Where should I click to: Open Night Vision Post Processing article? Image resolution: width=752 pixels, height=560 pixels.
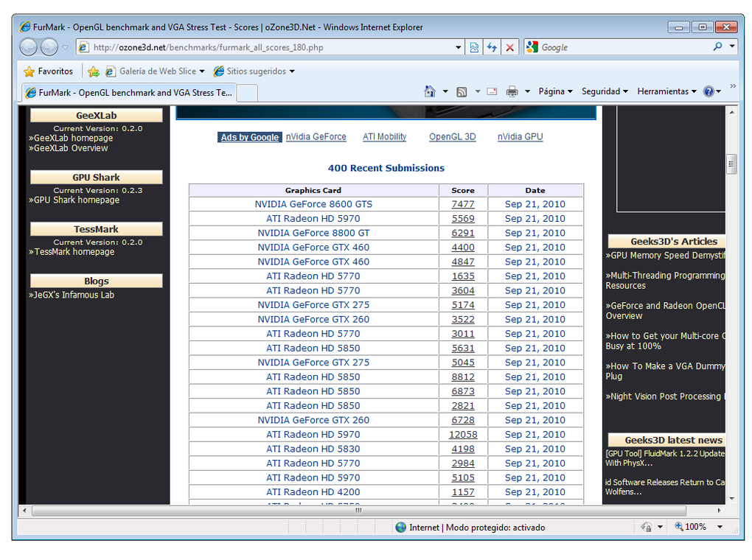(x=666, y=396)
